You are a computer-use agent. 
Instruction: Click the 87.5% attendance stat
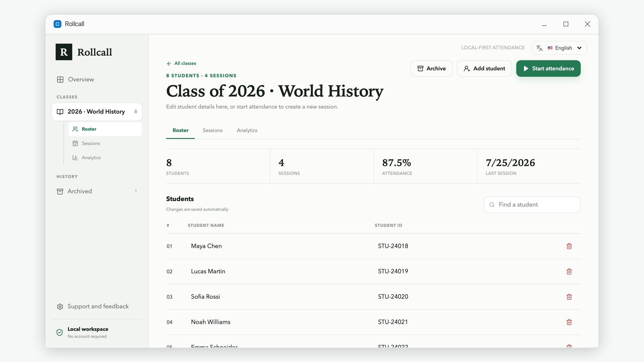pyautogui.click(x=396, y=163)
